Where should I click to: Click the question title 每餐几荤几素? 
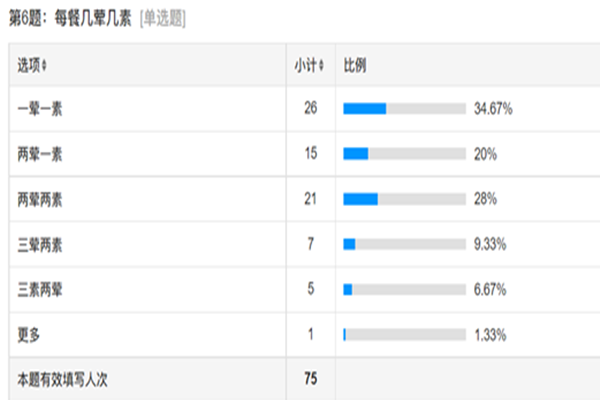93,18
